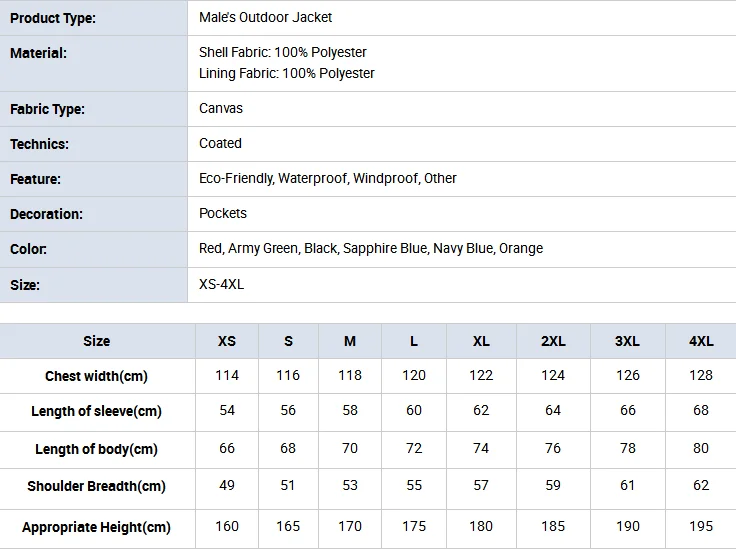Select the Canvas fabric type value
This screenshot has height=549, width=736.
221,108
